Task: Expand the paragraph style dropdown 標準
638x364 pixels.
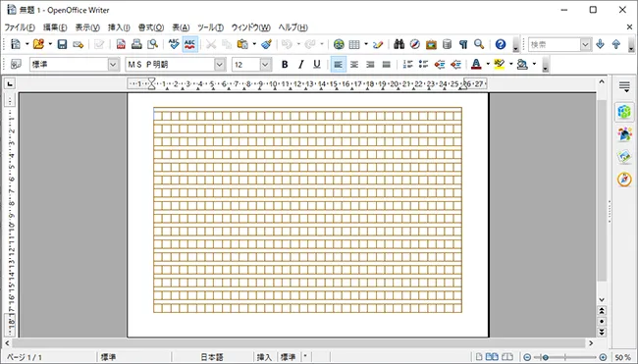Action: pyautogui.click(x=113, y=64)
